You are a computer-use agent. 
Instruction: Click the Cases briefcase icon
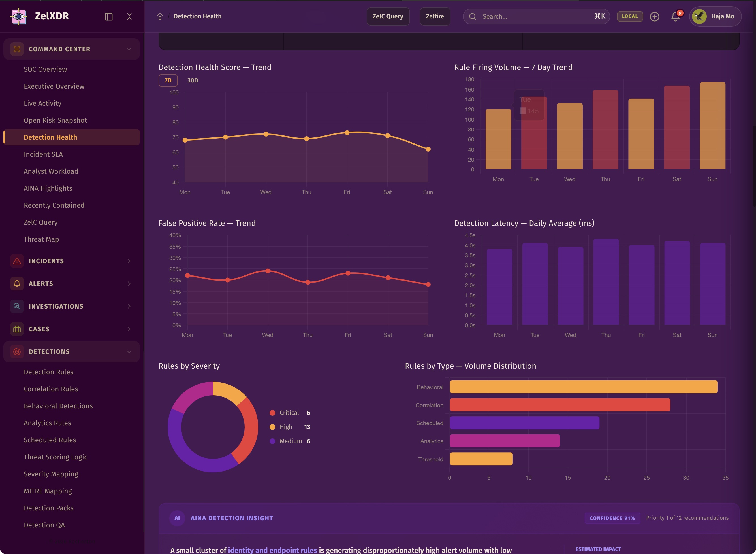17,329
